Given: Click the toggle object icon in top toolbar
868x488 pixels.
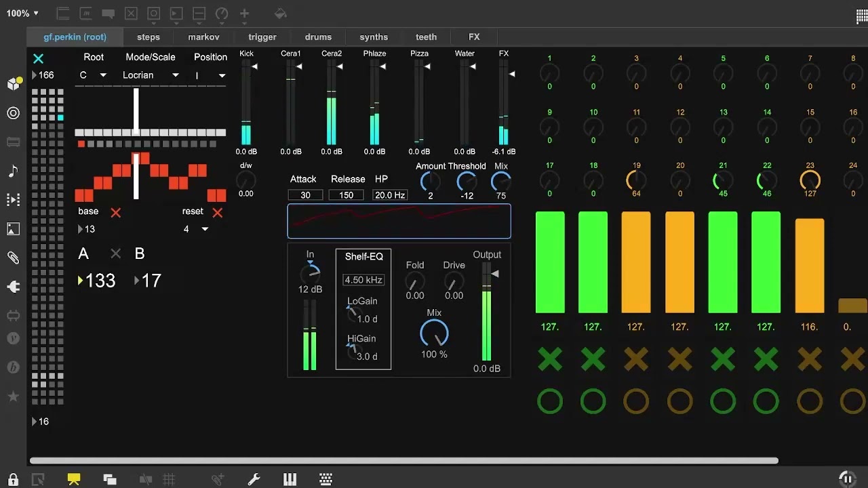Looking at the screenshot, I should 131,14.
